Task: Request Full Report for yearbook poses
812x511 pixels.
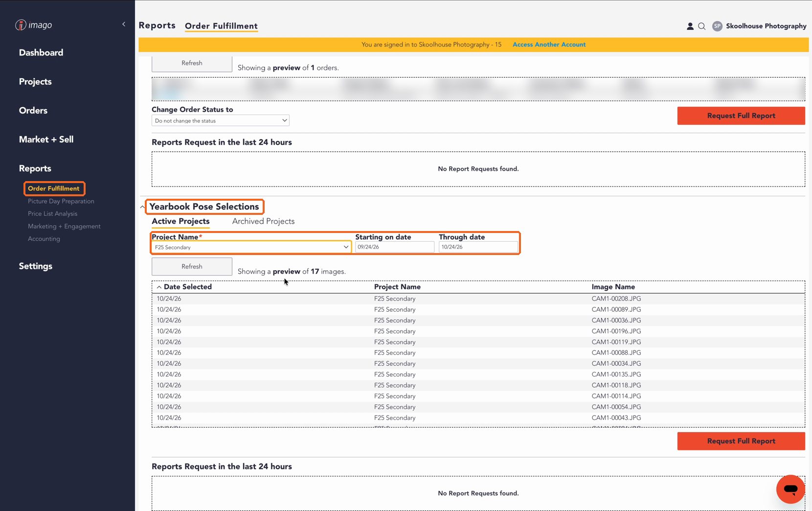Action: click(741, 441)
